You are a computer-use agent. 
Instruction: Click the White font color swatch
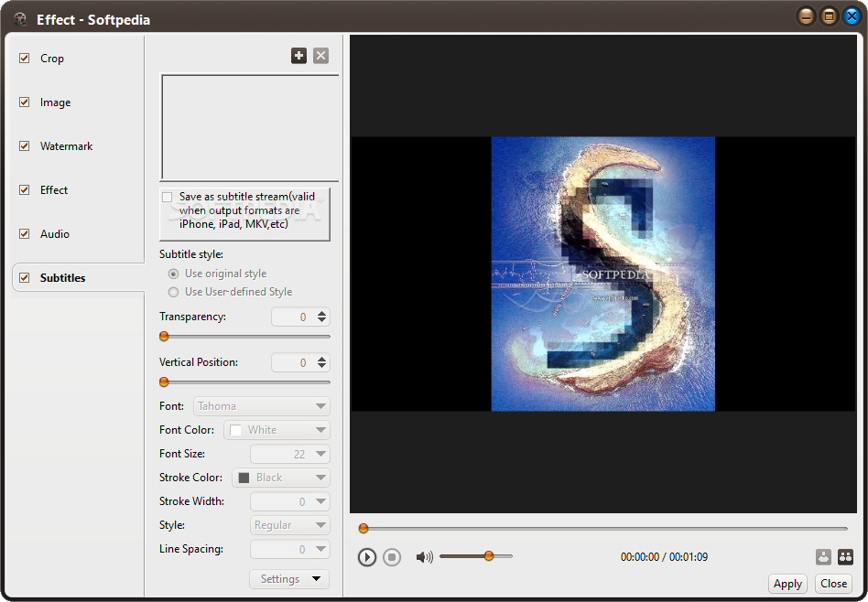[235, 430]
